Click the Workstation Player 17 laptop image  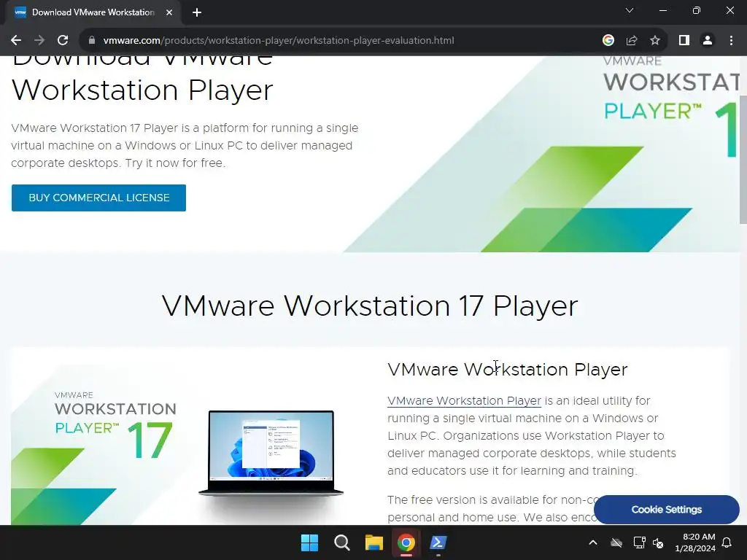pyautogui.click(x=271, y=454)
